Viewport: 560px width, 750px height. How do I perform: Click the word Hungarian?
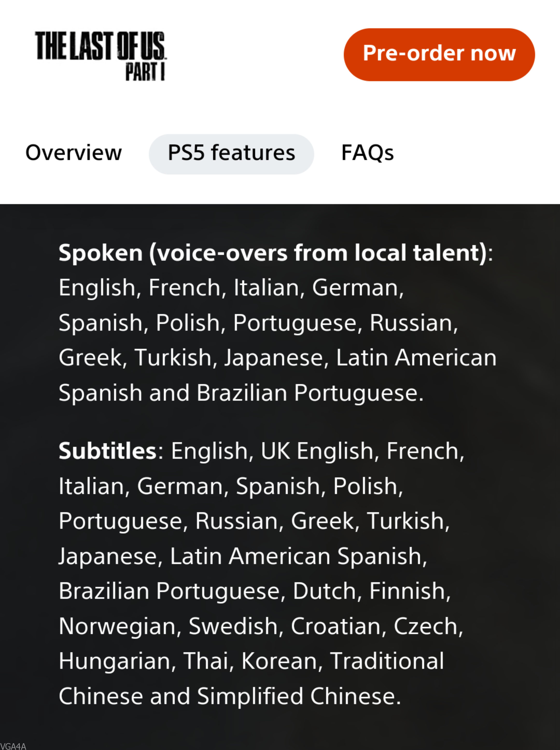pos(115,661)
